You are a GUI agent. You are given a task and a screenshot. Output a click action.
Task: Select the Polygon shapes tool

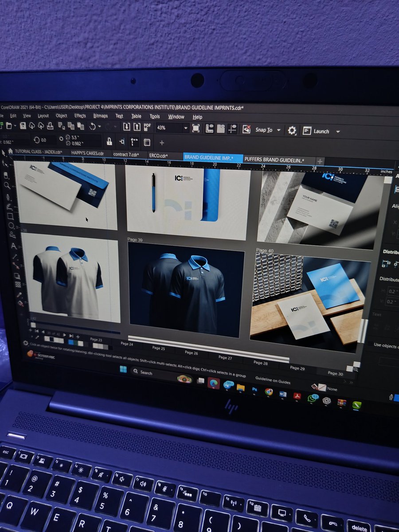click(12, 235)
